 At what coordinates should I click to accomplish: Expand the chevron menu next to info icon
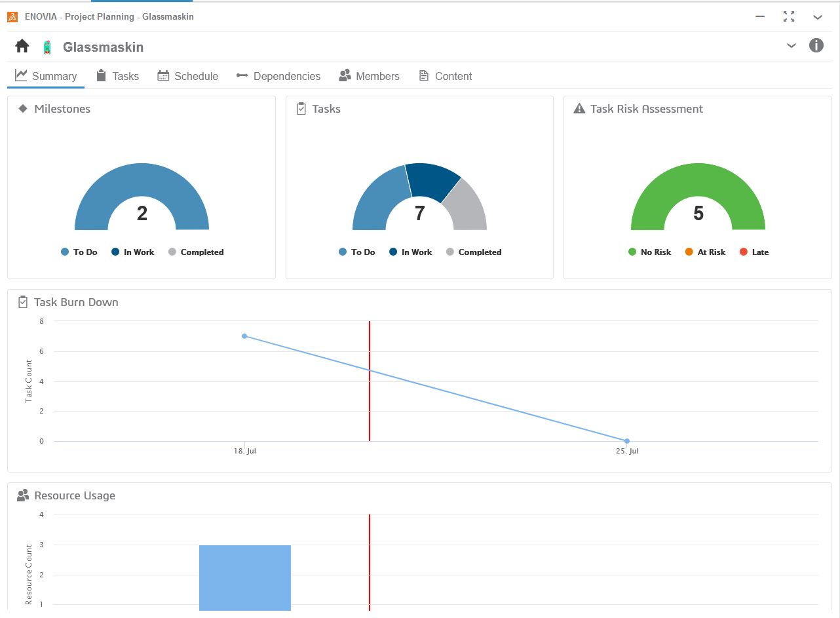point(792,46)
